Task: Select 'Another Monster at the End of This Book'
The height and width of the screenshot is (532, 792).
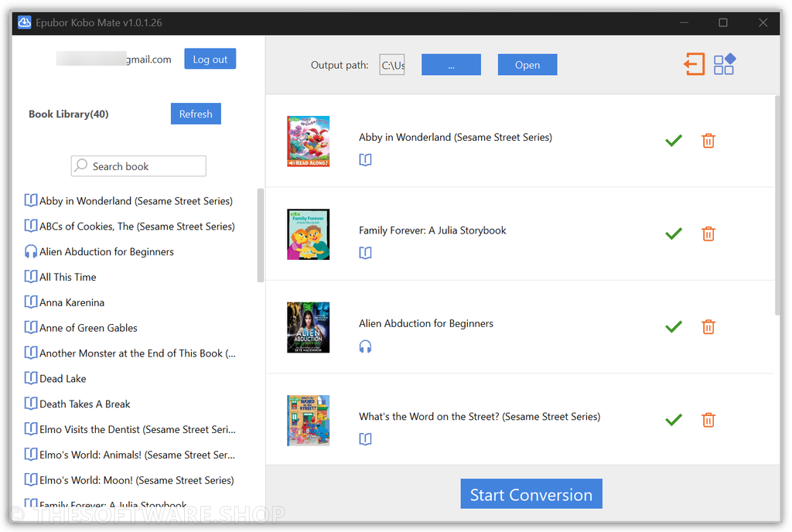Action: (x=138, y=353)
